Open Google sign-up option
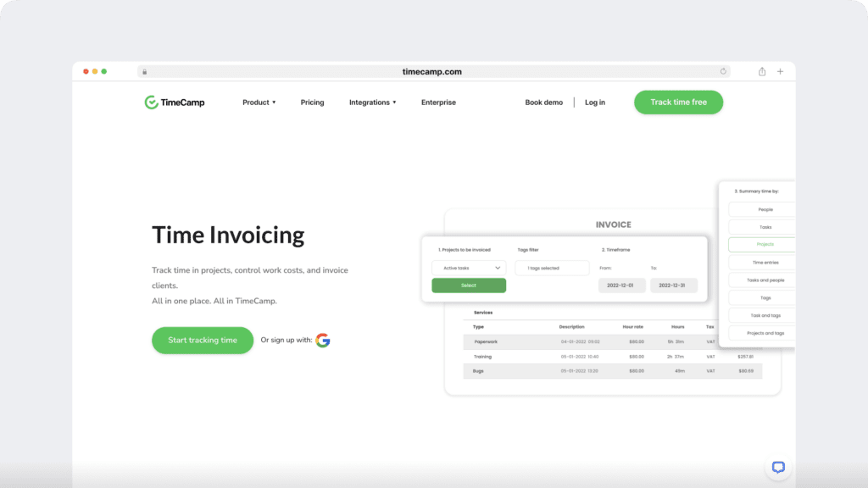 323,339
